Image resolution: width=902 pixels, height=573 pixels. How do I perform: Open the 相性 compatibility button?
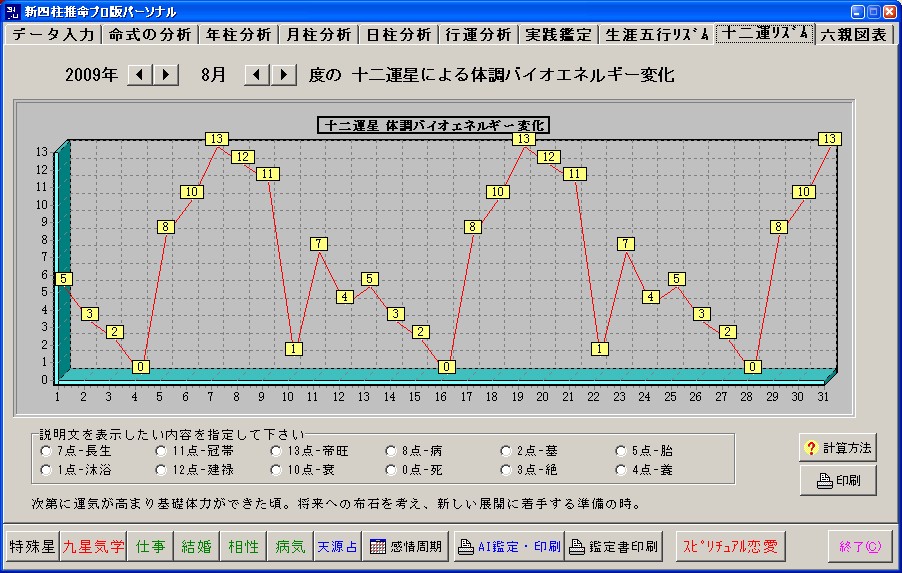[x=243, y=547]
